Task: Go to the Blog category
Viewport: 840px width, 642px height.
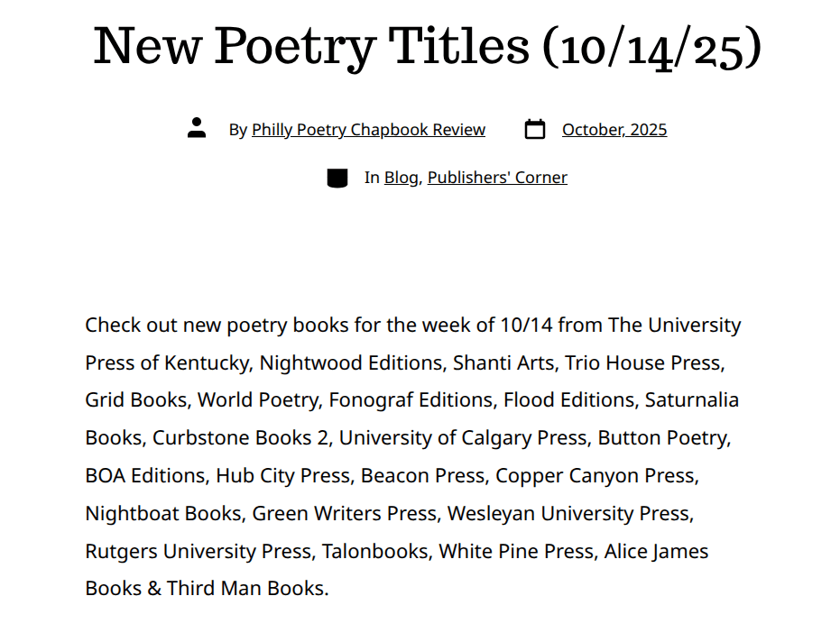Action: 401,178
